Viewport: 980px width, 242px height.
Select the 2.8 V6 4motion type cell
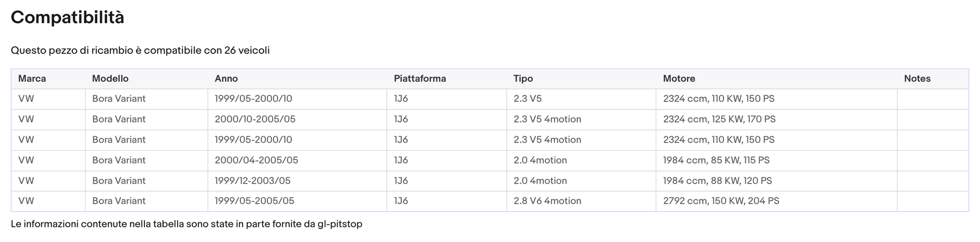pyautogui.click(x=547, y=201)
